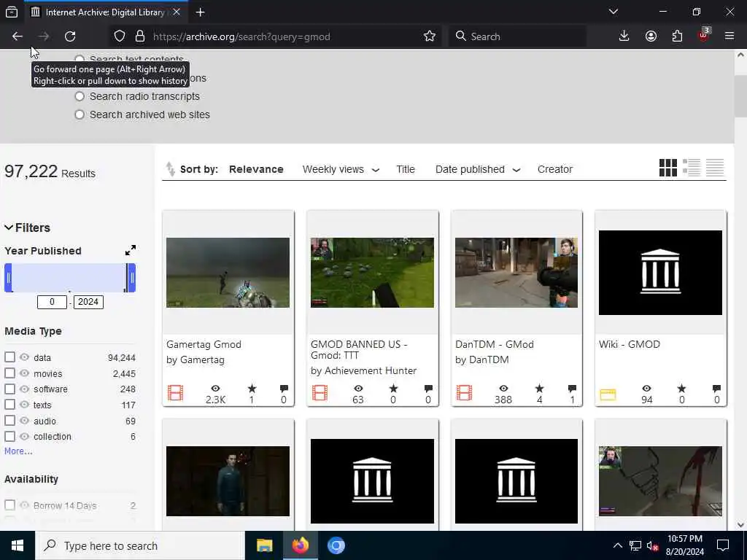Go back one page in Firefox
Screen dimensions: 747x560
(x=18, y=36)
